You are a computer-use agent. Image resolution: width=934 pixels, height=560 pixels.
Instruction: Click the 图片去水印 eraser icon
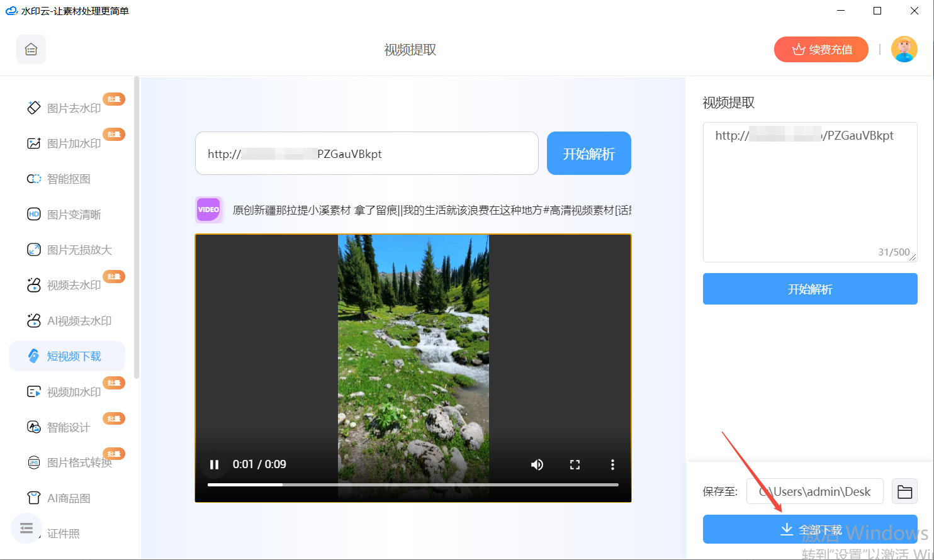click(x=34, y=108)
